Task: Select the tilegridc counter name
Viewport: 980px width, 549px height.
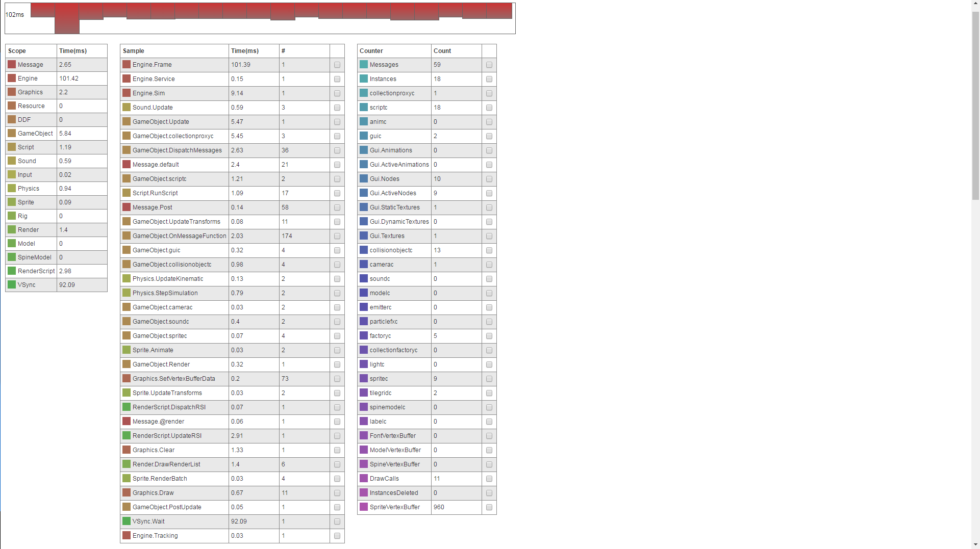Action: pos(381,393)
